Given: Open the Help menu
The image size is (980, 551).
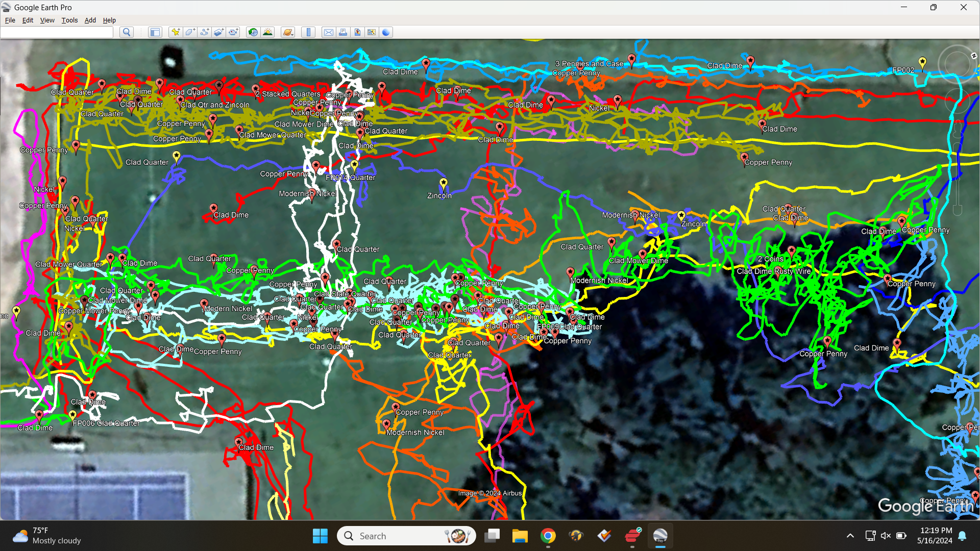Looking at the screenshot, I should pyautogui.click(x=109, y=20).
